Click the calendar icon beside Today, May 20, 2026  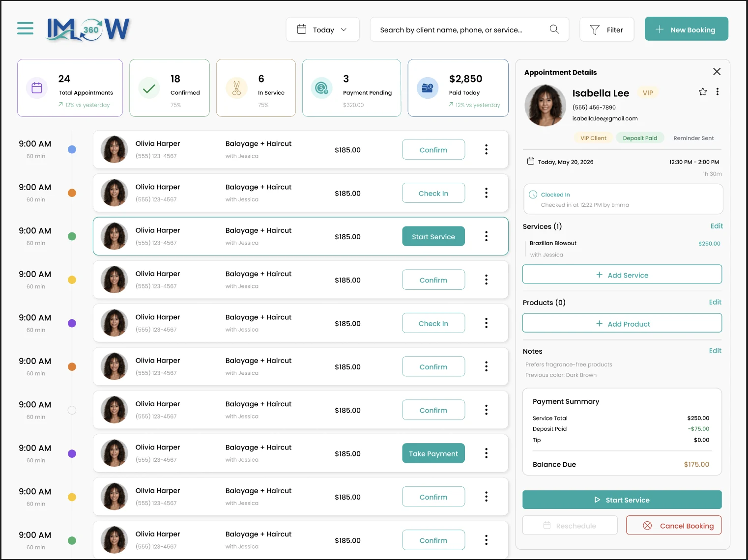pos(530,161)
